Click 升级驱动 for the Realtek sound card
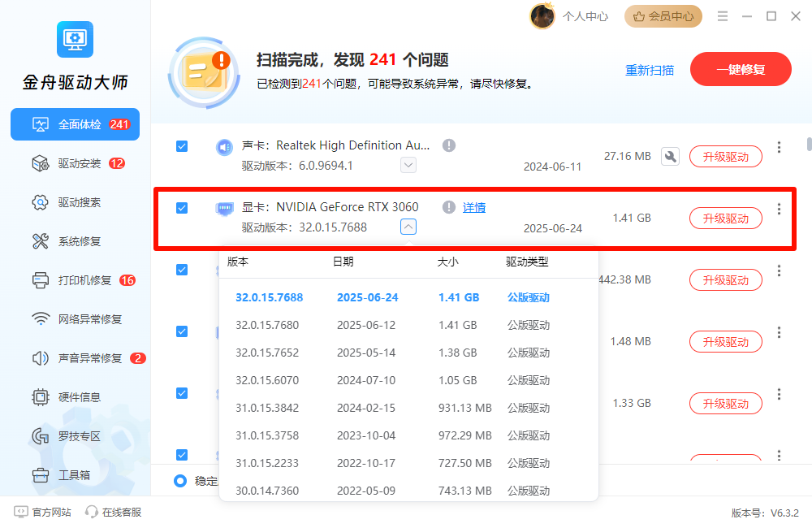Viewport: 812px width, 528px height. pos(725,157)
